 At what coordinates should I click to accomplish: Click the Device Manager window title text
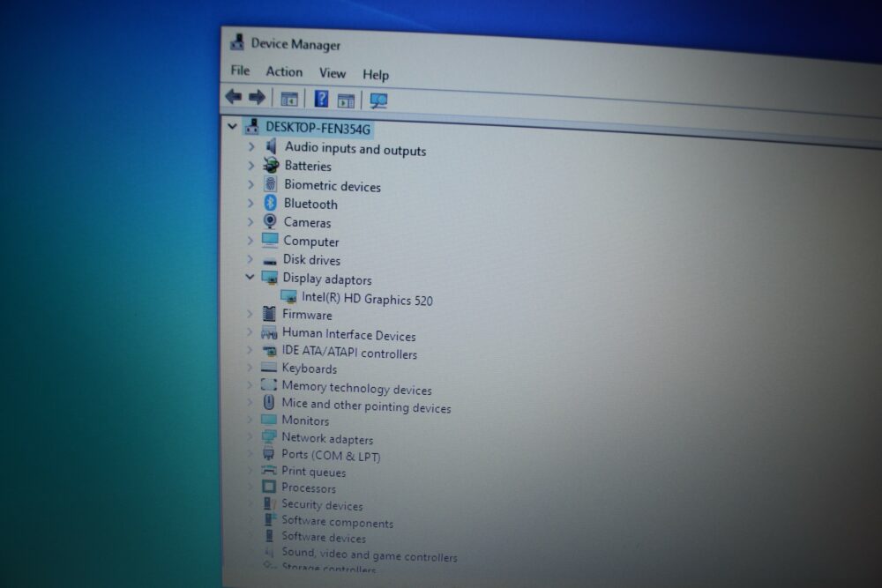(295, 44)
